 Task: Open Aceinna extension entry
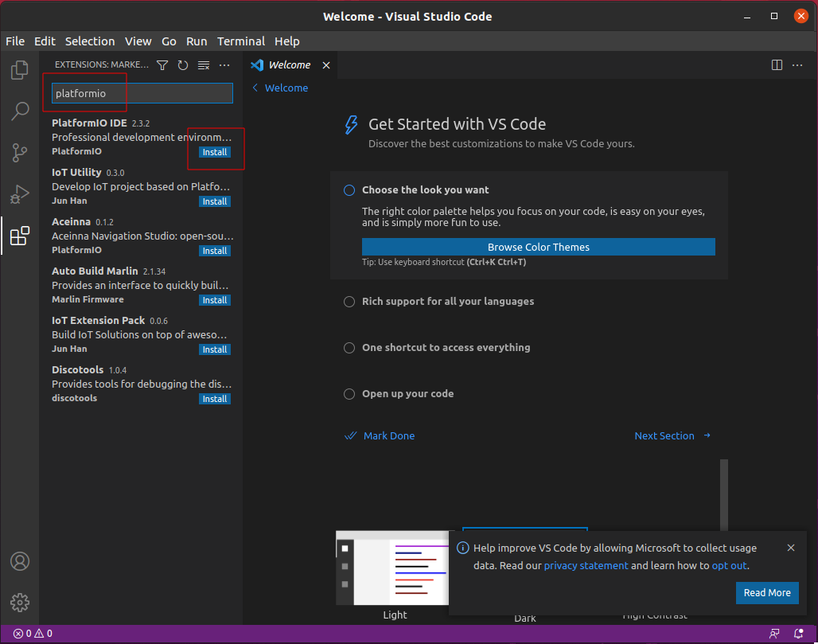point(141,236)
